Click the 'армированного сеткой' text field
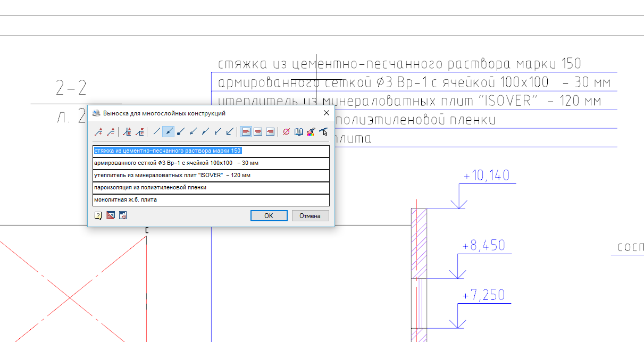Viewport: 644px width, 342px height. (211, 163)
